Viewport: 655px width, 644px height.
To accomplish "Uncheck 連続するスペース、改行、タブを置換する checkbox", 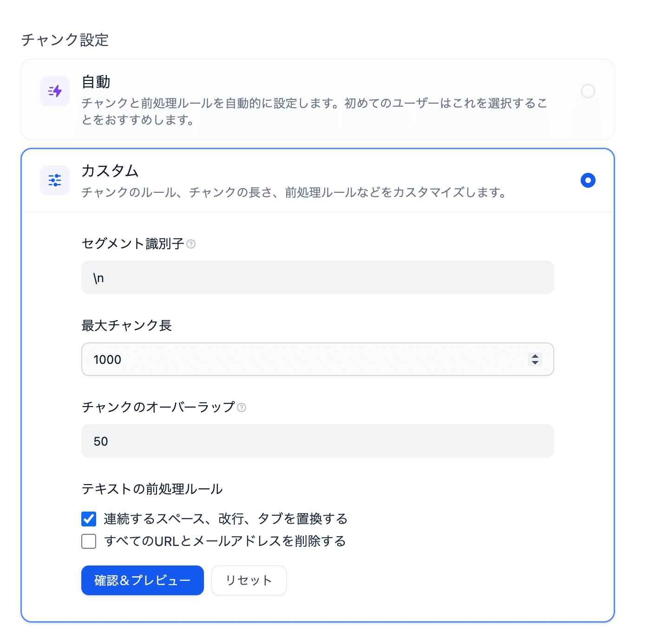I will [89, 519].
